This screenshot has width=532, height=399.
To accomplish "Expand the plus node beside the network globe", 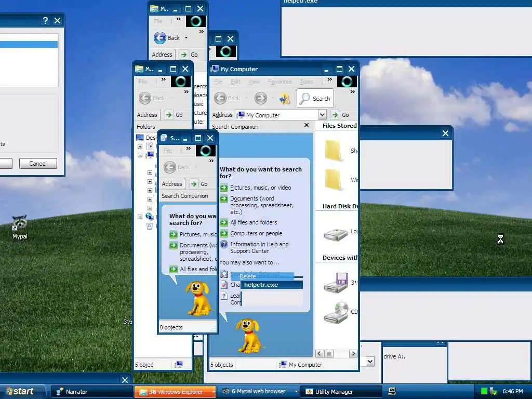I will click(140, 217).
